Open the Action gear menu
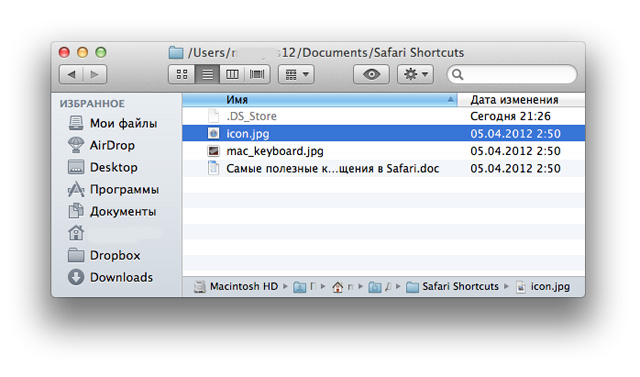The image size is (640, 377). click(415, 74)
